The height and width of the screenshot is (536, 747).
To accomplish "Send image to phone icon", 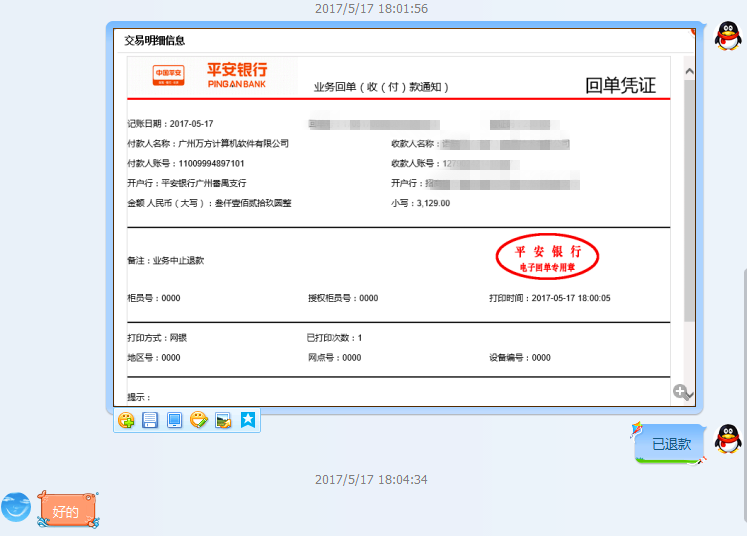I will tap(174, 420).
